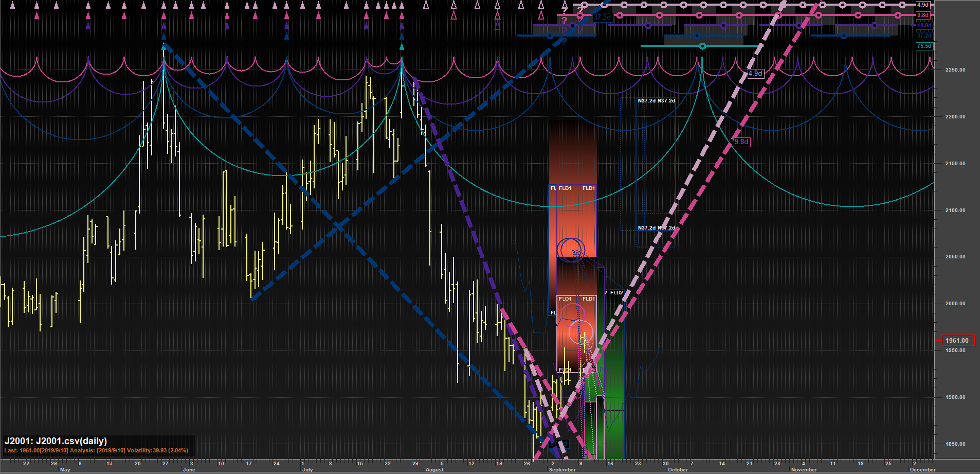Screen dimensions: 980x474
Task: Select the 9.8d cycle legend label
Action: point(923,15)
